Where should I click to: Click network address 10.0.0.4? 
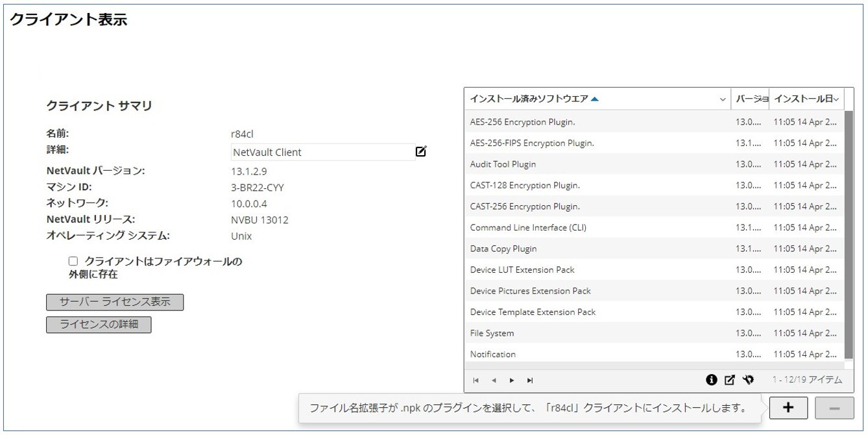click(249, 204)
